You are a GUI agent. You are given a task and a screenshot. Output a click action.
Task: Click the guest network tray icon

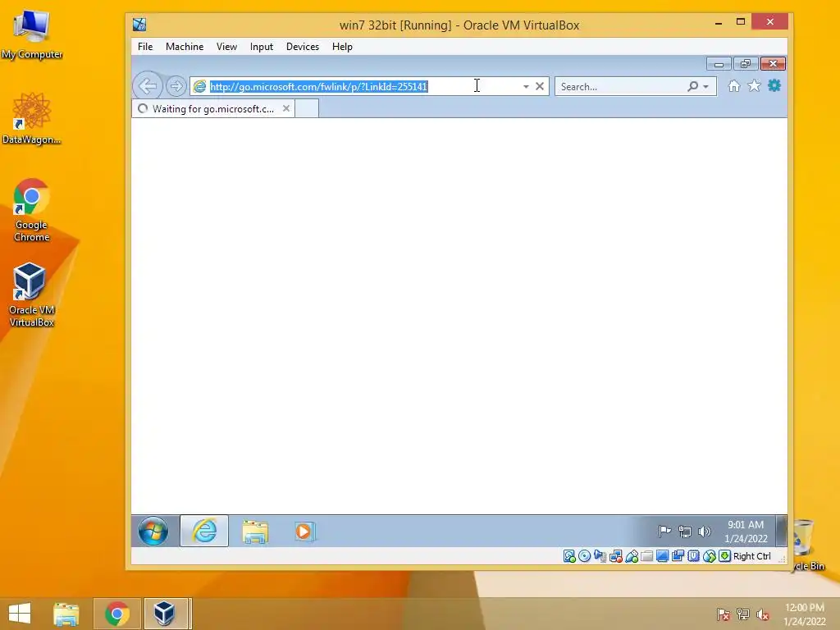pyautogui.click(x=685, y=532)
